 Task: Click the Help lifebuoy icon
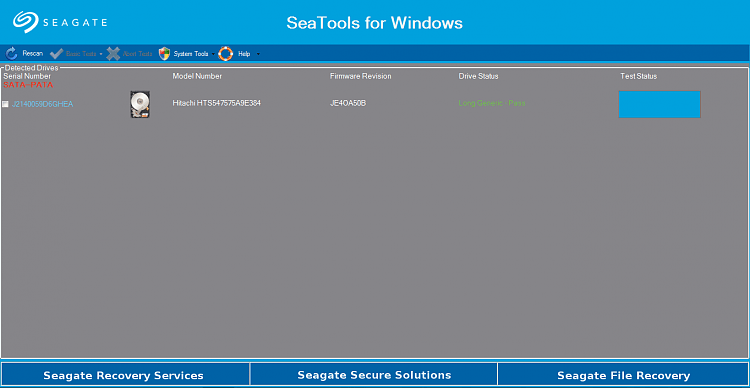225,54
